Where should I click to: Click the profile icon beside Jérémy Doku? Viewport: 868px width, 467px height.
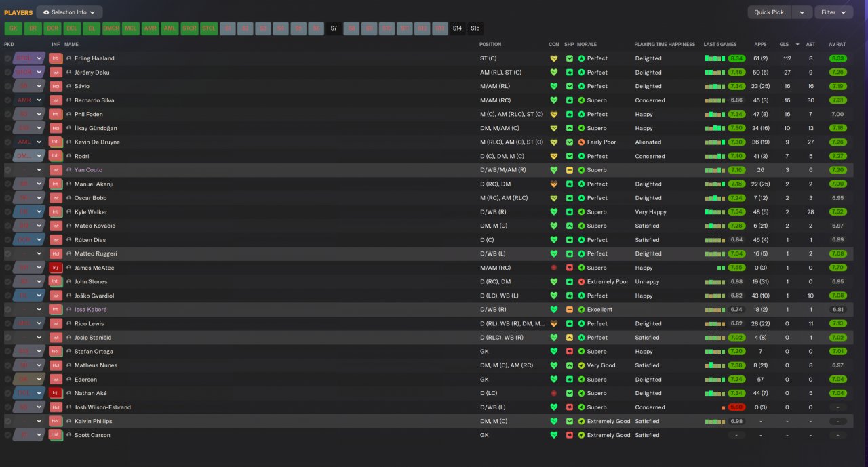click(x=69, y=73)
